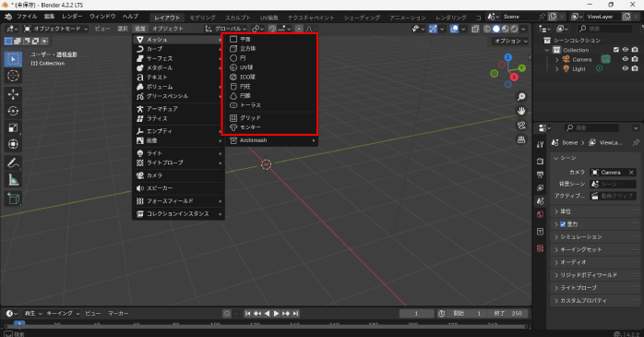Open the オプション dropdown in viewport
Image resolution: width=644 pixels, height=337 pixels.
[510, 42]
